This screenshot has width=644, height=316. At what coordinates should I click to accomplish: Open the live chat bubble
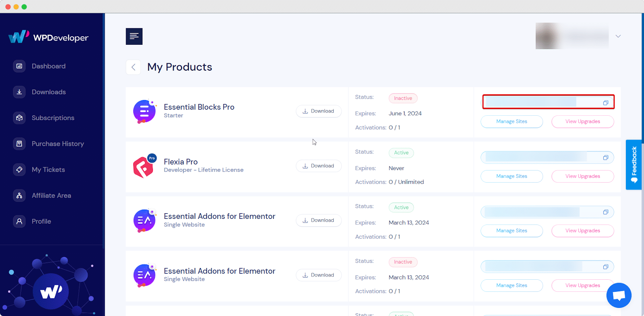(619, 295)
